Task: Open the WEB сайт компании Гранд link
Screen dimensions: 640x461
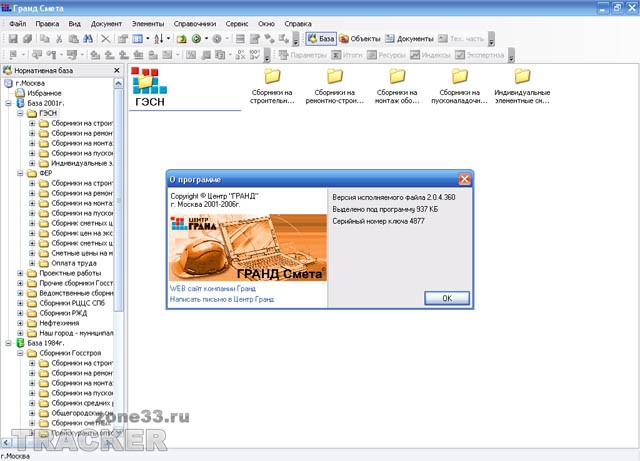Action: click(213, 288)
